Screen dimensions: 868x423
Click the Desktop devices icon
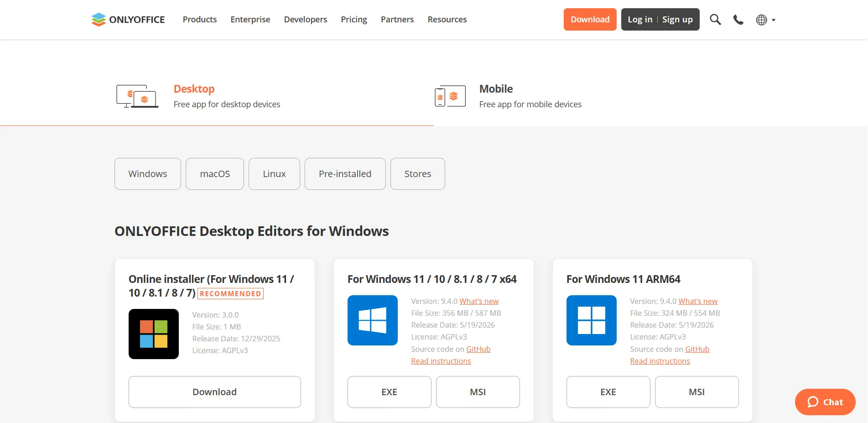pos(137,96)
